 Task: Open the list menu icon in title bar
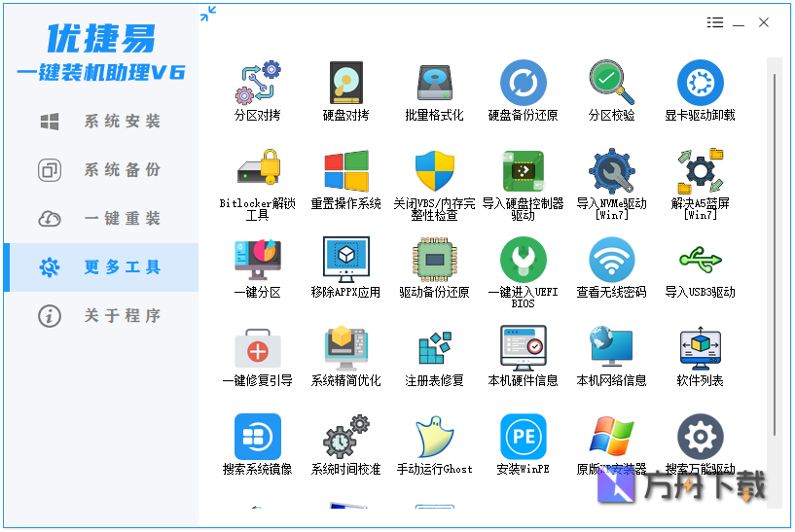[715, 22]
